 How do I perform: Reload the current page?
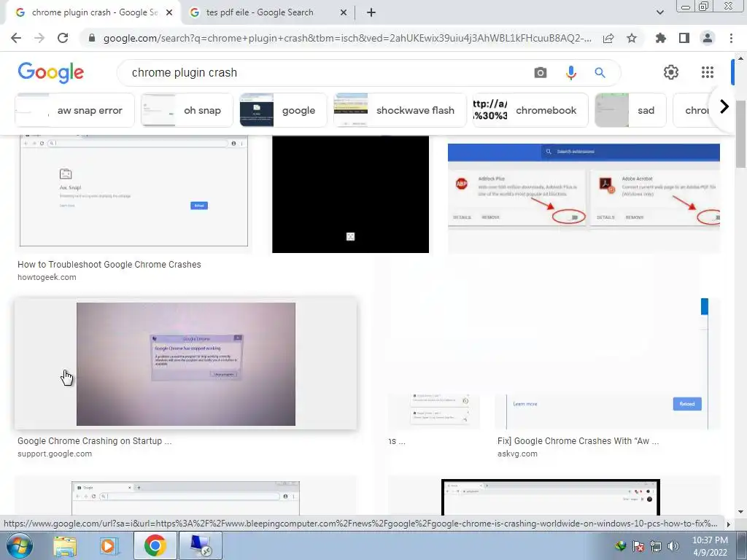click(x=63, y=38)
